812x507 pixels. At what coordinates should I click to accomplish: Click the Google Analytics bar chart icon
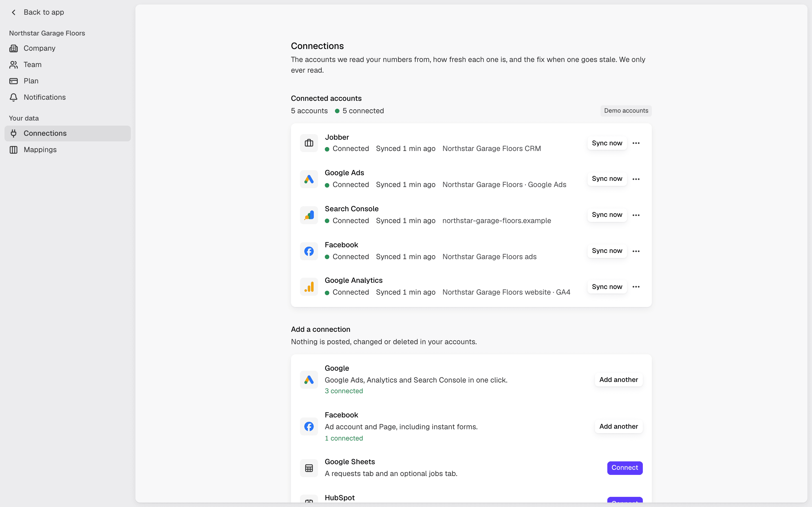(x=309, y=287)
